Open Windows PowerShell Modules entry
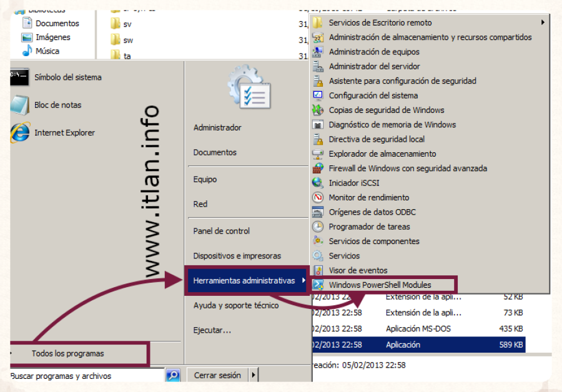Screen dimensions: 562x392 click(380, 285)
